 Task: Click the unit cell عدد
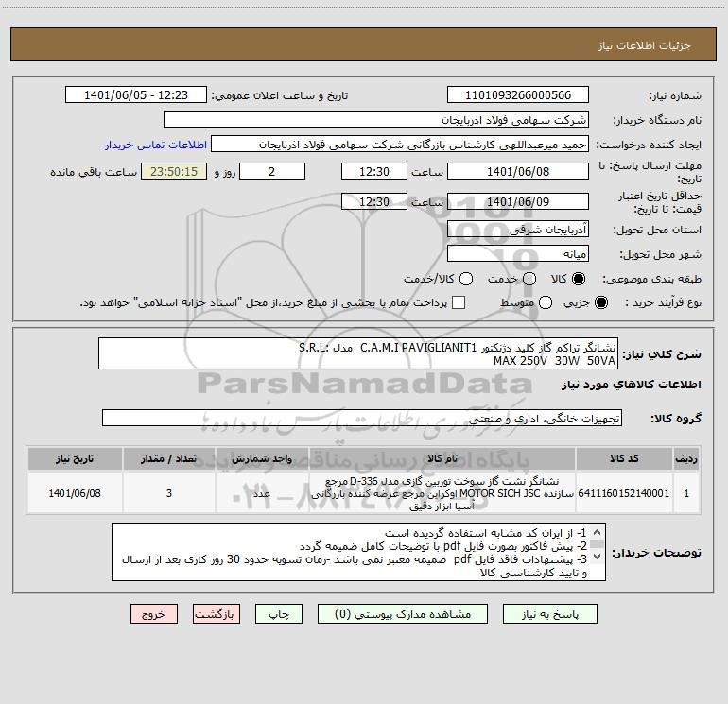pos(262,493)
